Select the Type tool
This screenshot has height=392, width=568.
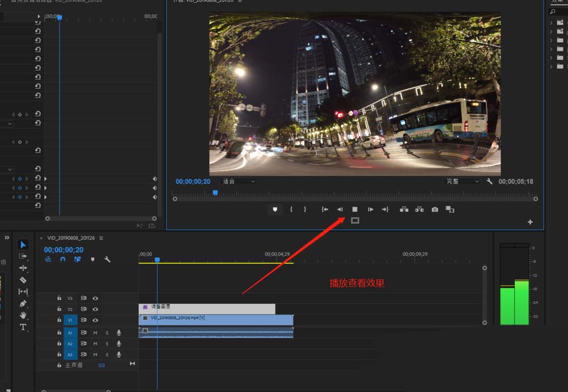point(23,327)
